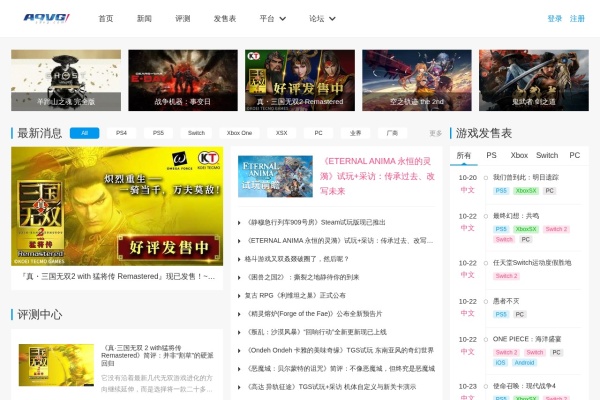
Task: Click the Switch 2 tag under 任天堂Switch运动度假胜地
Action: [x=506, y=276]
